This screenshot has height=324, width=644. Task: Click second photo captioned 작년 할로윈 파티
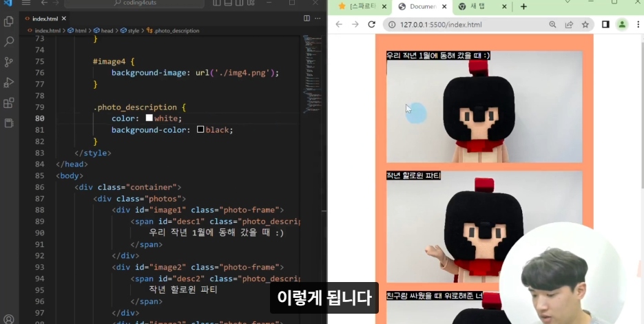point(484,227)
